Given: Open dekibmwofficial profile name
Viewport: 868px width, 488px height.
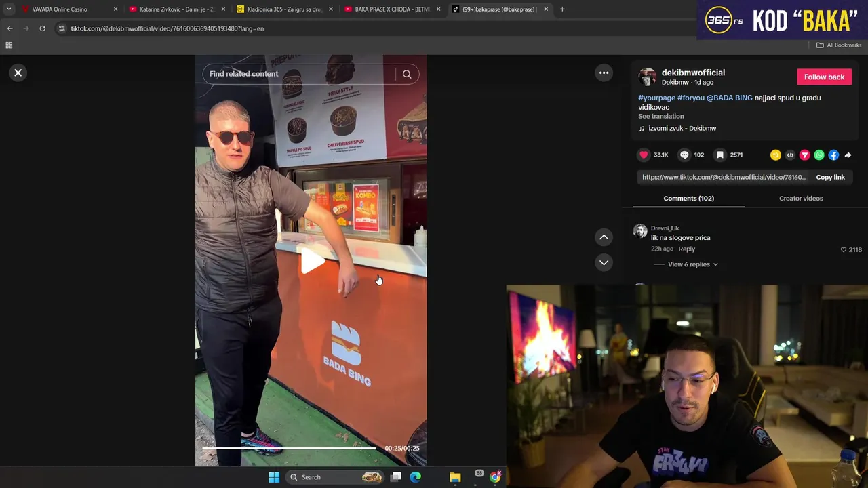Looking at the screenshot, I should click(693, 73).
